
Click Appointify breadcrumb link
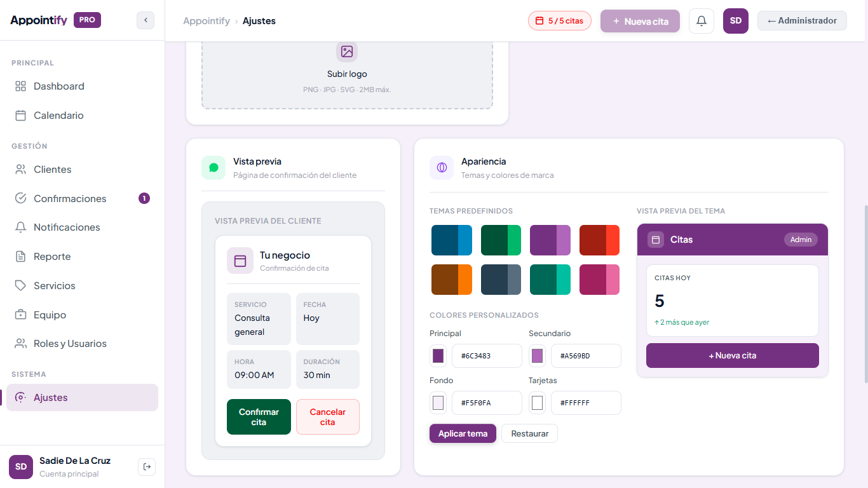(207, 21)
